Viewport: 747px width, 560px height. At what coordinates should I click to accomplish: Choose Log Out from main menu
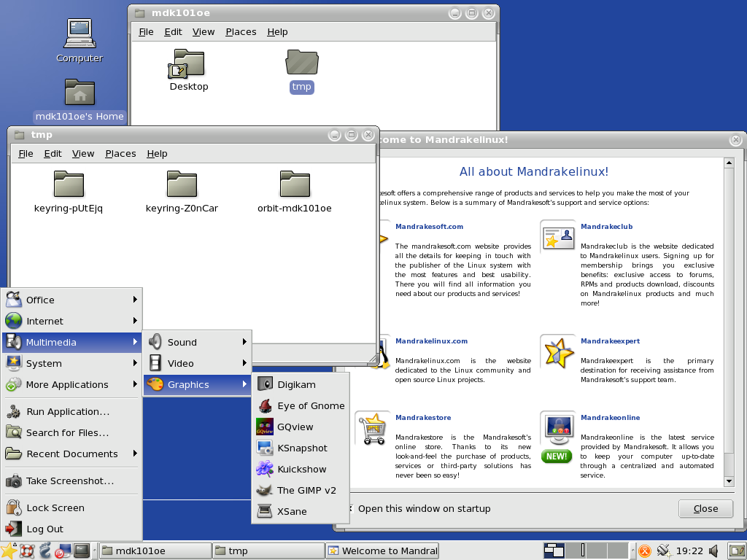72,529
